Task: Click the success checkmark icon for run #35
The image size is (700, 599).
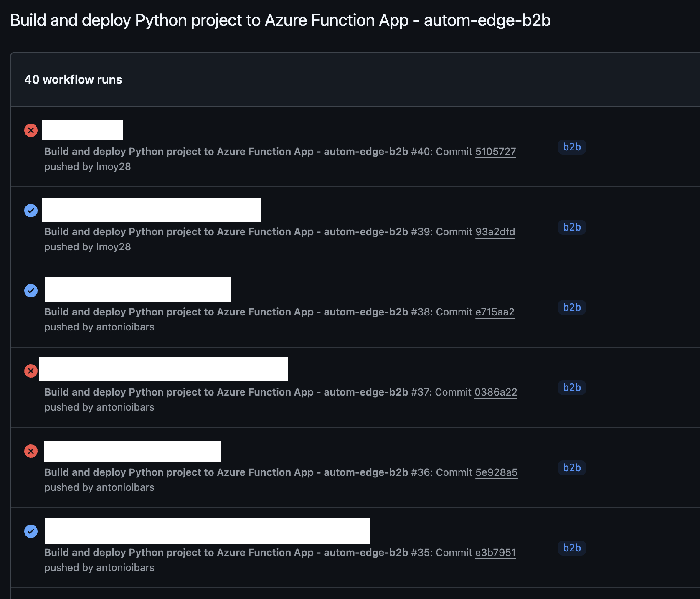Action: [31, 531]
